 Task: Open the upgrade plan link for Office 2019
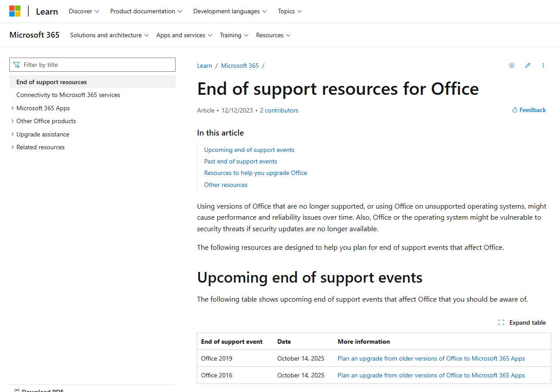tap(431, 358)
